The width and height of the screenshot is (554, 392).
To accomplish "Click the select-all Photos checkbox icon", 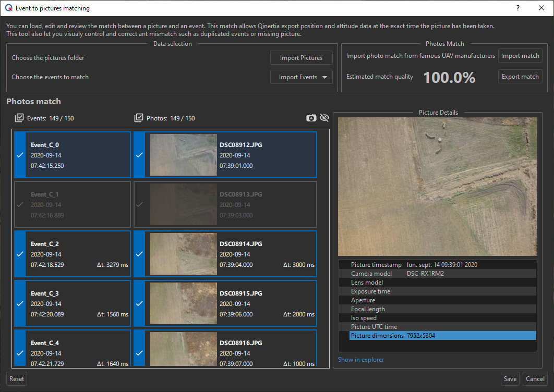I will click(x=138, y=118).
